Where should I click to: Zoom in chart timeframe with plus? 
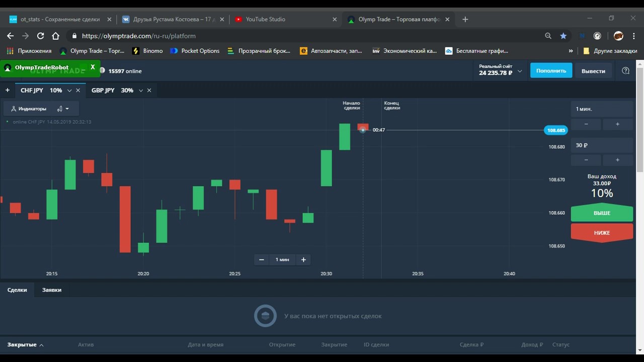coord(303,259)
